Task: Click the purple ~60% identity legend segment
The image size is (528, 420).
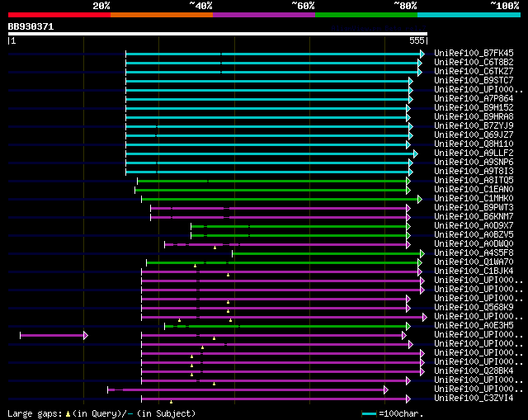Action: (x=264, y=15)
